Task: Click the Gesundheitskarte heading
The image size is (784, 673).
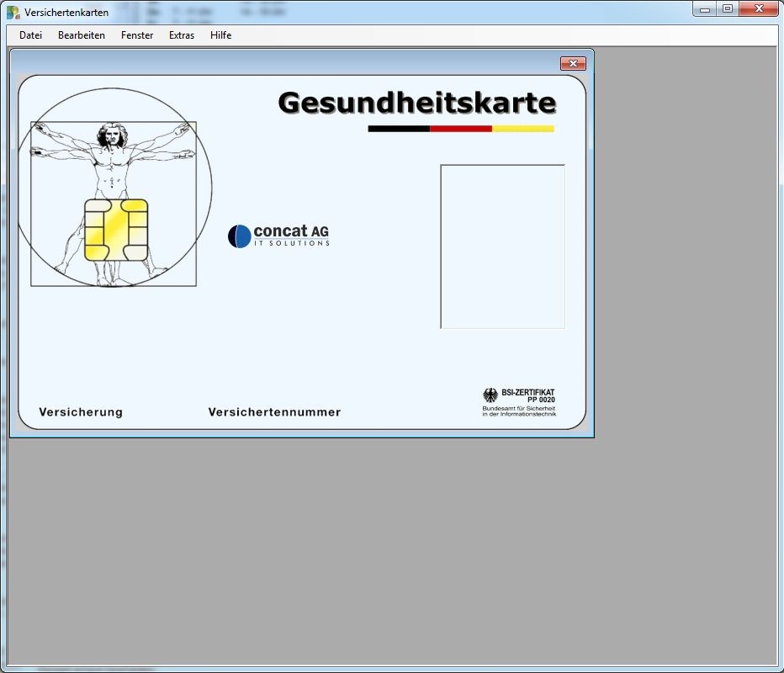Action: click(x=417, y=103)
